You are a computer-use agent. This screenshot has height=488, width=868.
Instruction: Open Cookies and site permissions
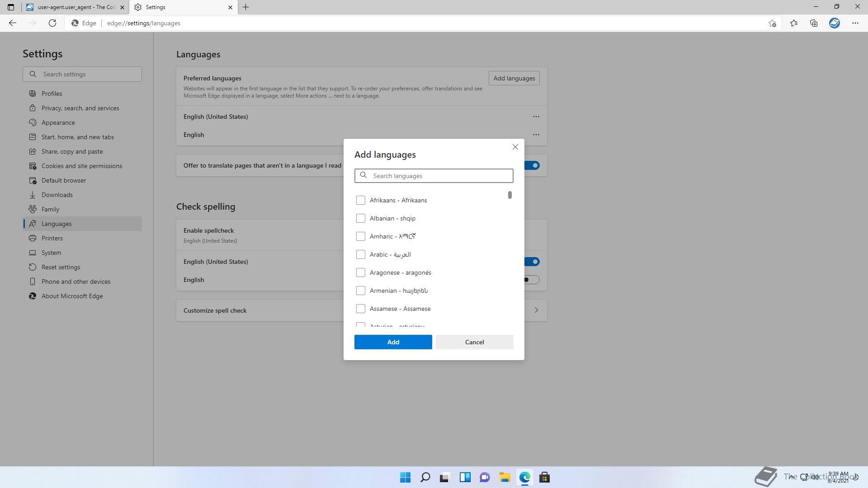tap(82, 166)
